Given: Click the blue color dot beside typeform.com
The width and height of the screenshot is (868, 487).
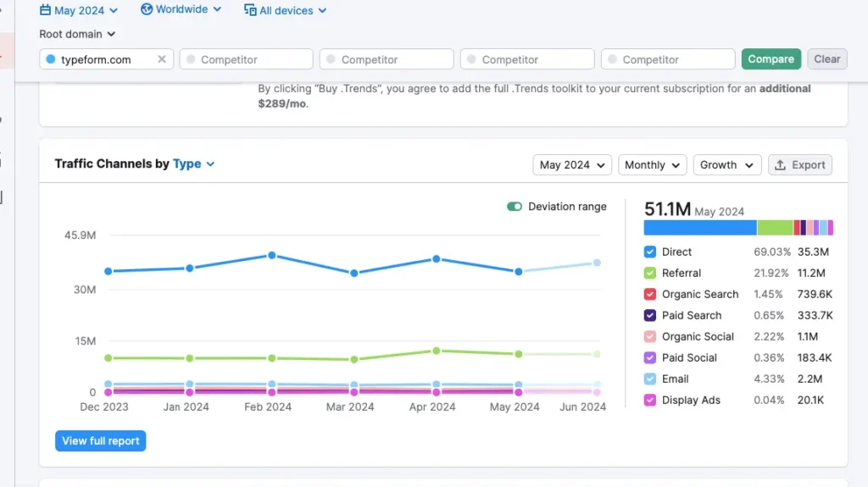Looking at the screenshot, I should pos(51,59).
